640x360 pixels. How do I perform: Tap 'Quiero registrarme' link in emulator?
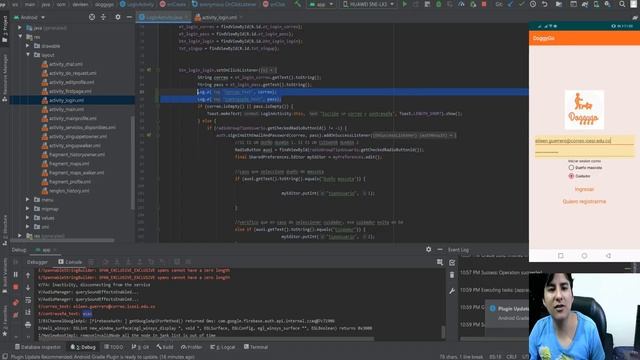point(584,202)
